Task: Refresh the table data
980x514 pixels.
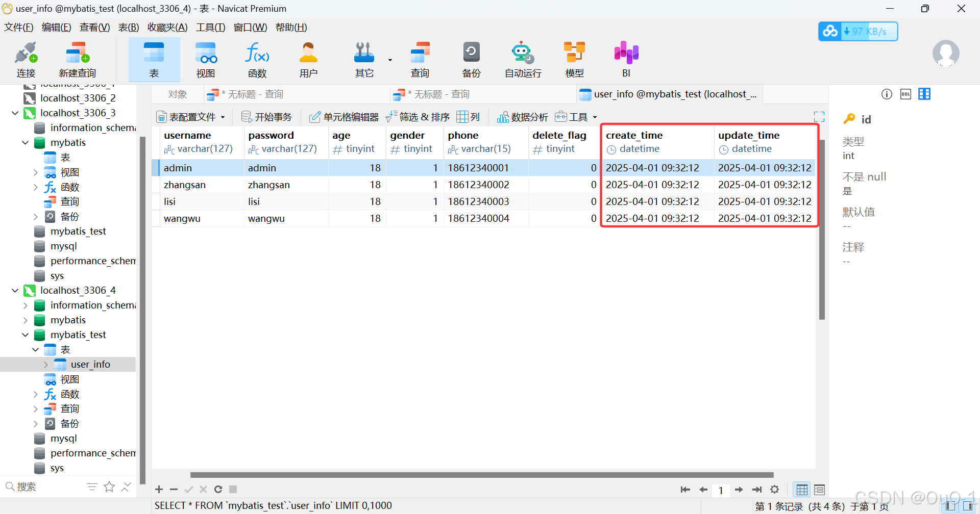Action: point(218,490)
